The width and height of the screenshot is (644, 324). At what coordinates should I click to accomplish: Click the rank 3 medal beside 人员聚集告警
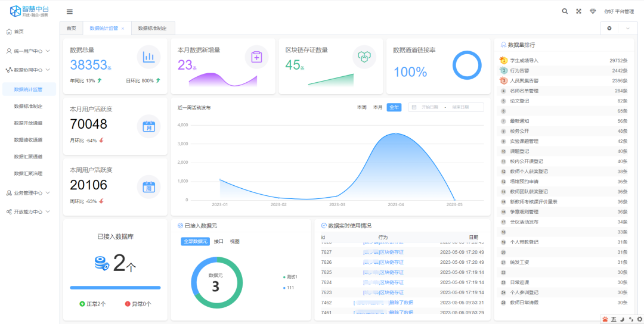pyautogui.click(x=503, y=80)
